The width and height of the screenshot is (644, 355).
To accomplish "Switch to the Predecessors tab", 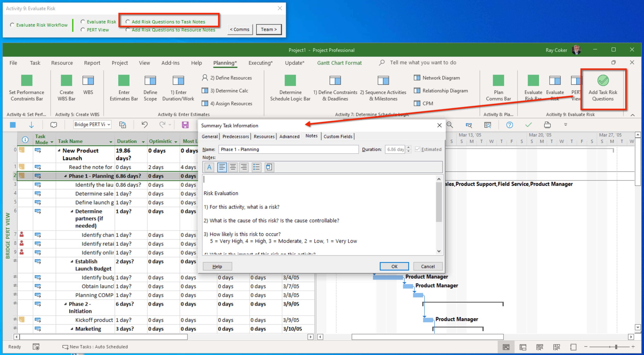I will [x=235, y=136].
